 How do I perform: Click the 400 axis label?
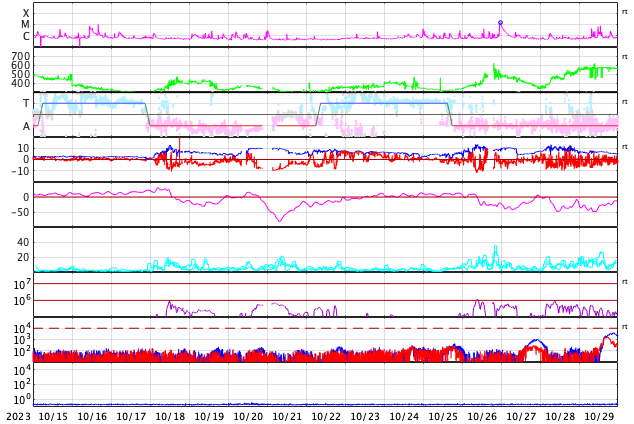pyautogui.click(x=21, y=83)
